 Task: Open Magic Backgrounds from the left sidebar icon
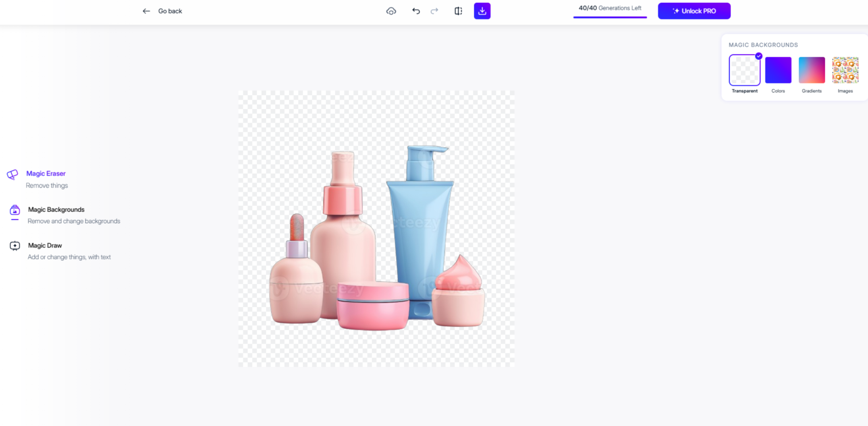pyautogui.click(x=14, y=210)
